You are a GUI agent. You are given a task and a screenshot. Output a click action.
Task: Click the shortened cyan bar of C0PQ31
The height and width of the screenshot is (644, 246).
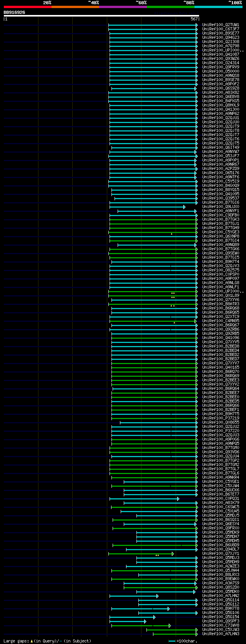click(144, 499)
